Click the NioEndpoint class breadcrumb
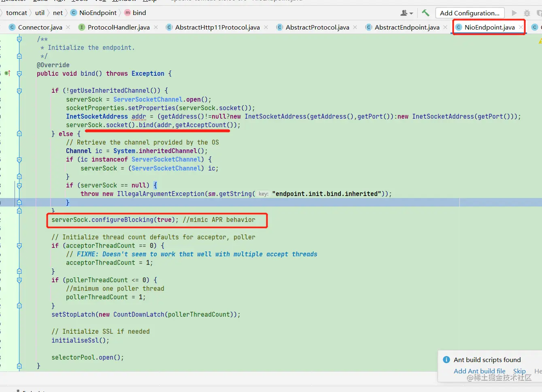Screen dimensions: 542x392 pyautogui.click(x=94, y=13)
